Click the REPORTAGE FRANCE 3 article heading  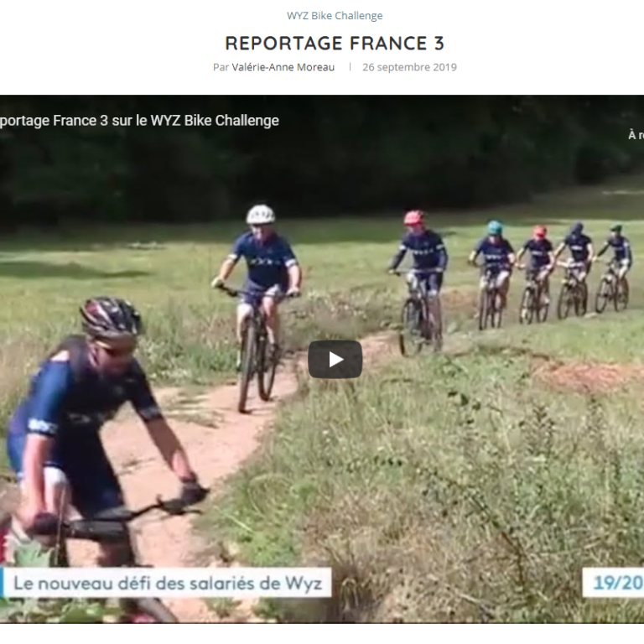(x=335, y=44)
